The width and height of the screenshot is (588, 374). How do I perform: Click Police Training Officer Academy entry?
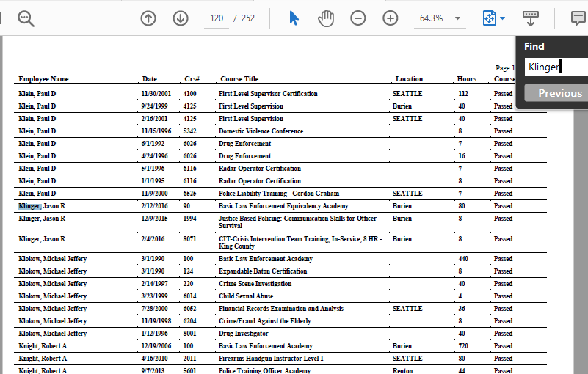[265, 370]
